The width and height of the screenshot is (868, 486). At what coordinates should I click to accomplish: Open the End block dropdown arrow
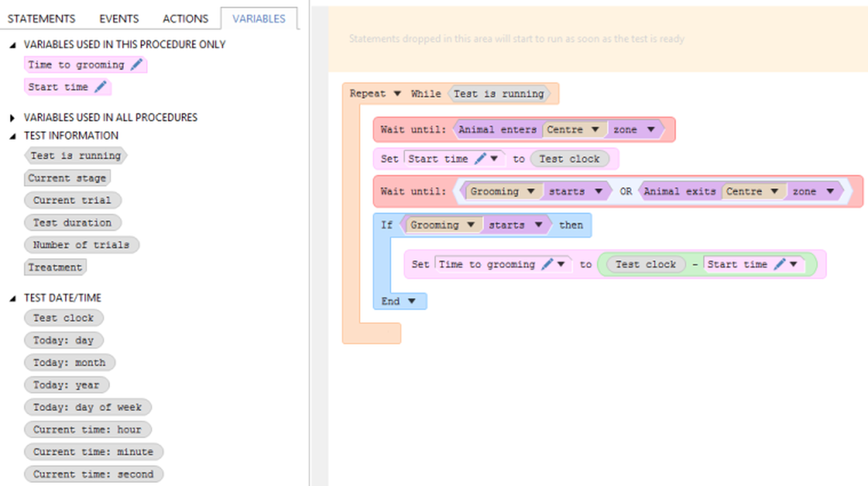click(x=412, y=301)
